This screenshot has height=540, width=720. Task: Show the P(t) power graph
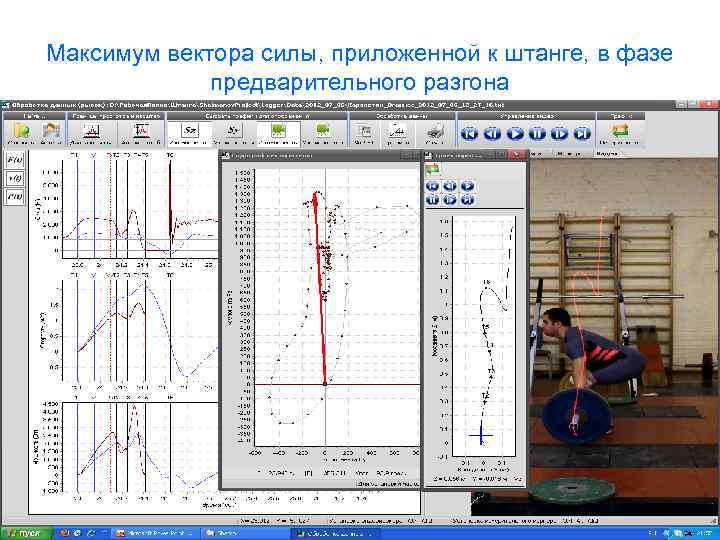[x=15, y=196]
